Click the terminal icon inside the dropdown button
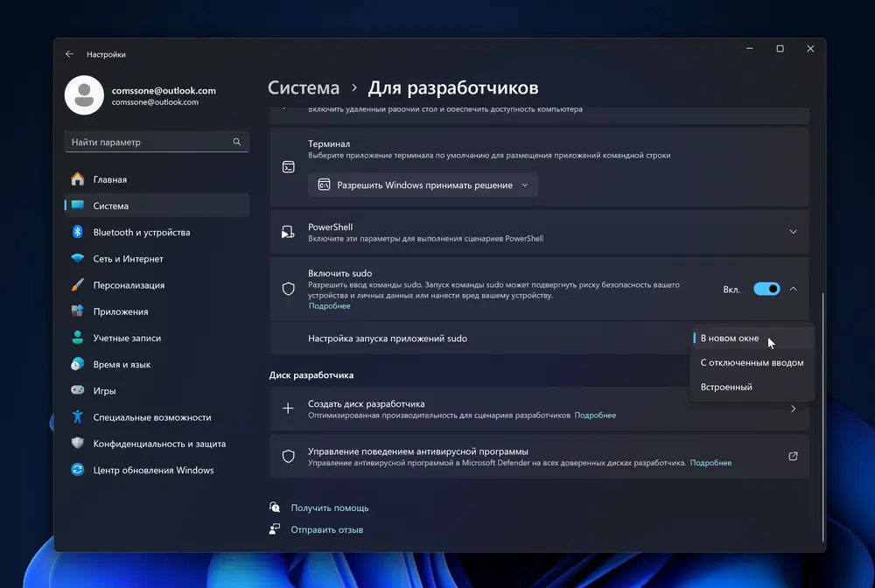The width and height of the screenshot is (875, 588). (x=324, y=185)
